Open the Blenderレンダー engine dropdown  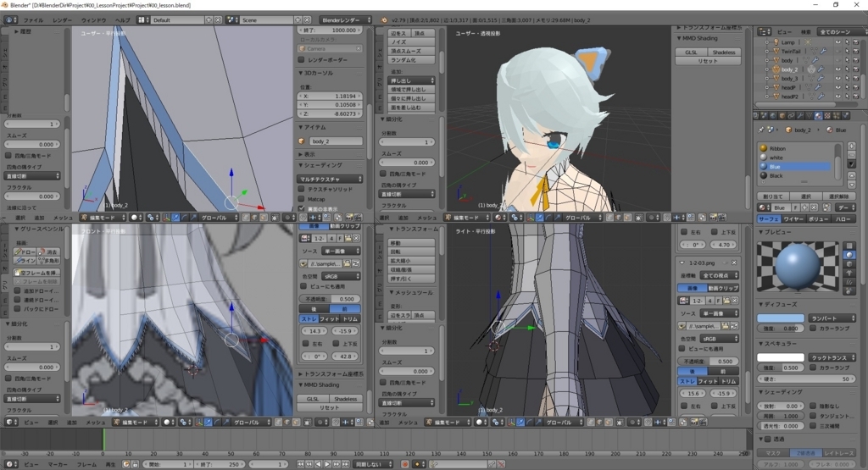pyautogui.click(x=346, y=20)
